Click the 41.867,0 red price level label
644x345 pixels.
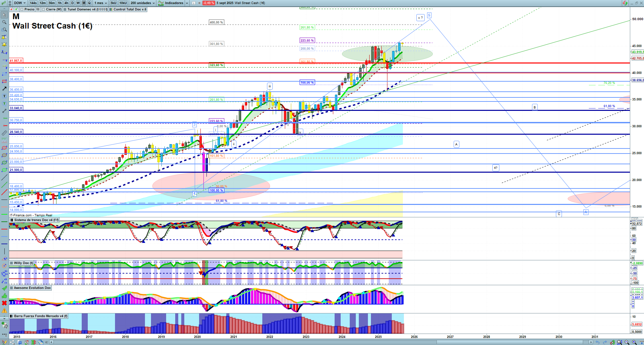point(16,61)
